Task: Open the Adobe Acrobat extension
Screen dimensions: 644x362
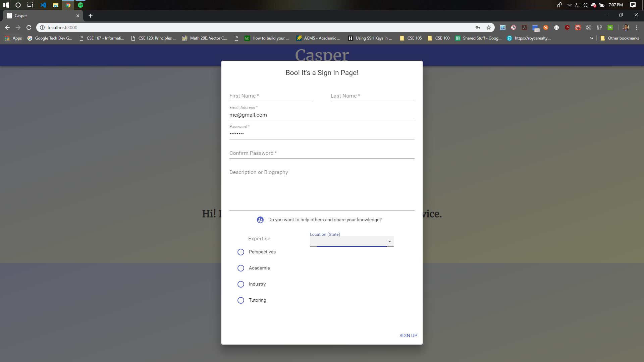Action: (x=524, y=27)
